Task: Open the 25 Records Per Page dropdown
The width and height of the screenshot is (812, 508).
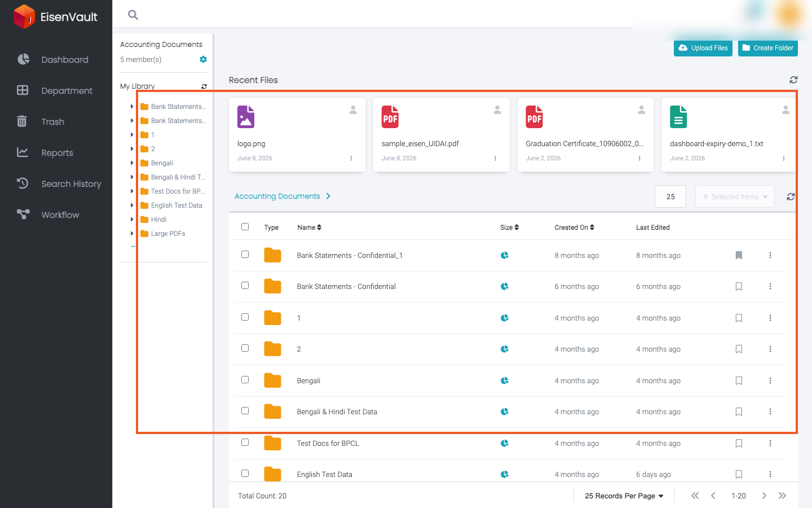Action: click(x=624, y=496)
